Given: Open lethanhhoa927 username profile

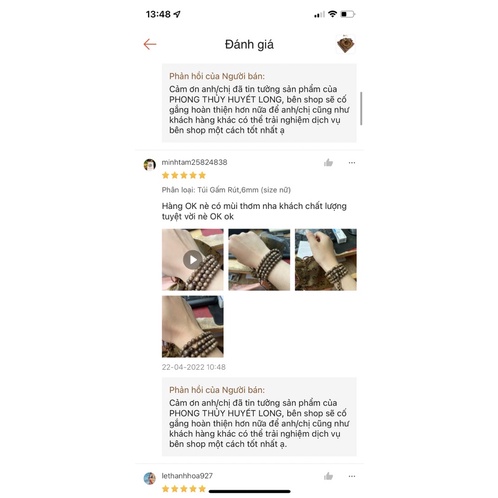Looking at the screenshot, I should pos(187,476).
